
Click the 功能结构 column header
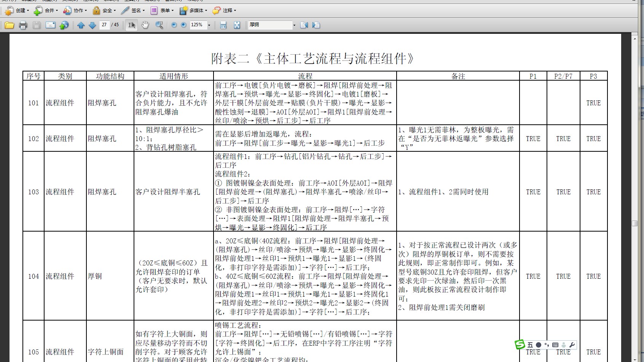coord(110,76)
